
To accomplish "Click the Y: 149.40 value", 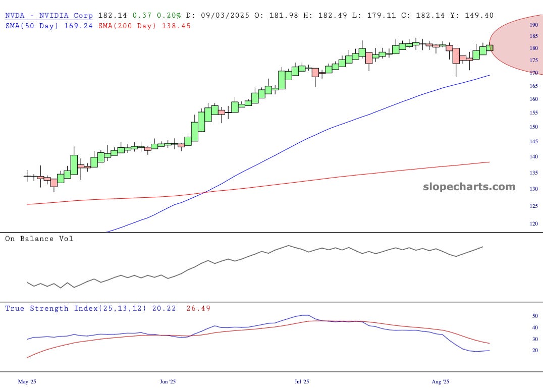I will (x=472, y=16).
